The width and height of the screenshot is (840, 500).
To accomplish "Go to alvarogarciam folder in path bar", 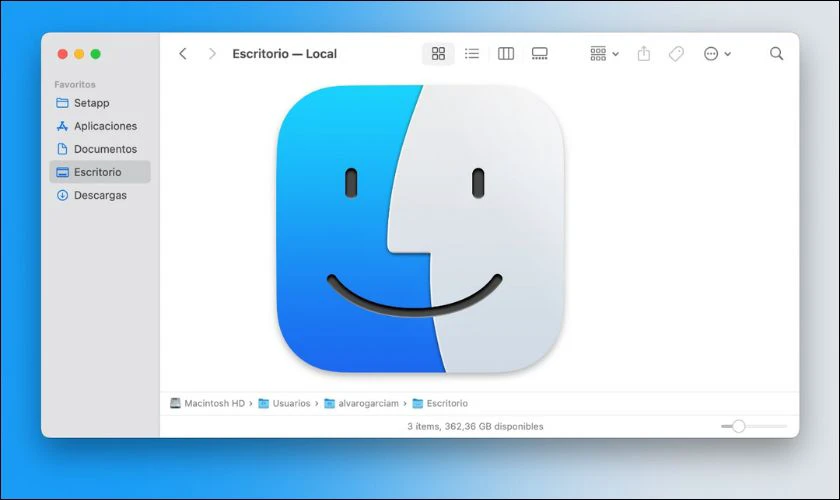I will (366, 403).
